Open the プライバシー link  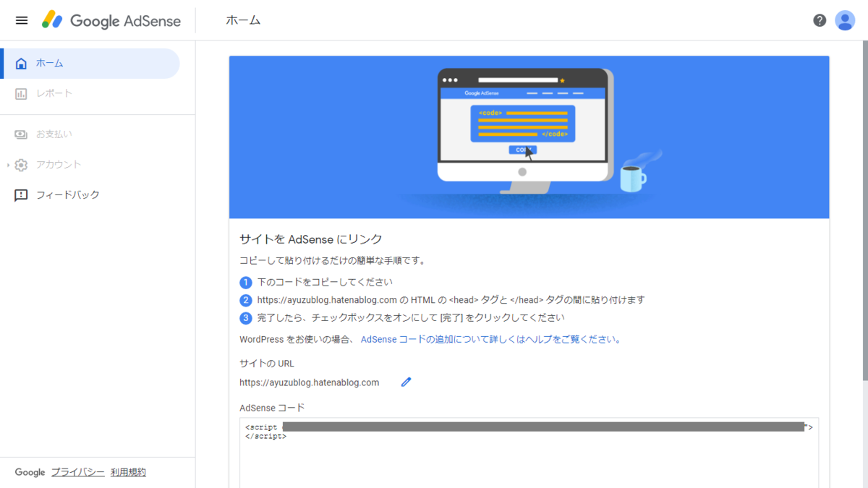point(78,472)
